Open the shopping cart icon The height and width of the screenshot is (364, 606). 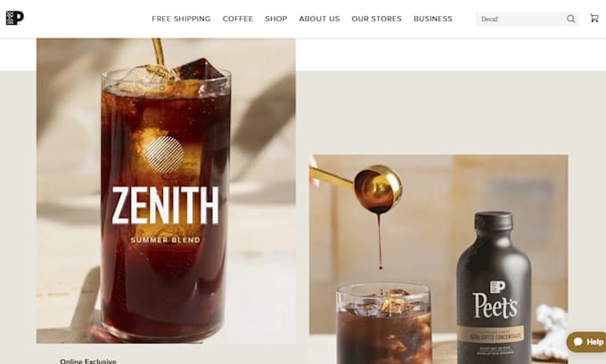click(x=594, y=18)
